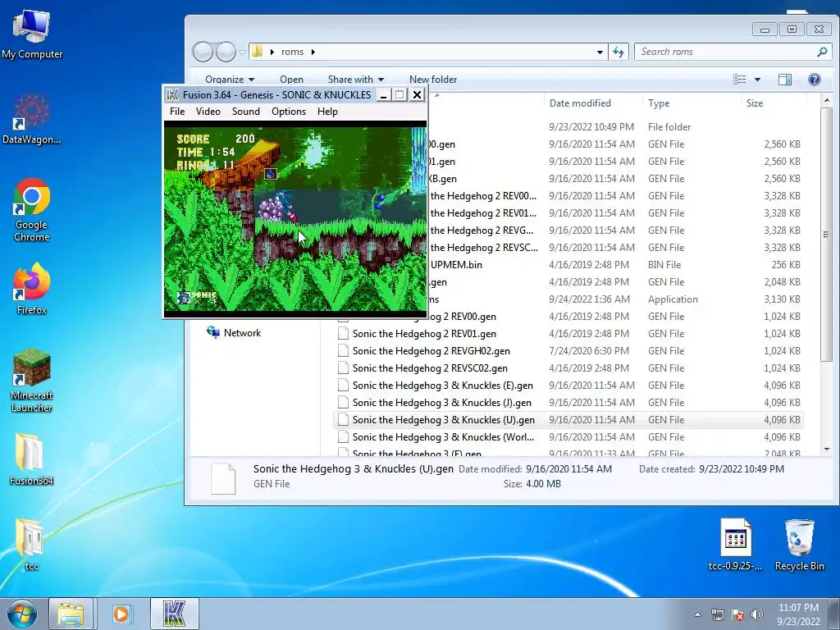Click the Explorer Back navigation button
This screenshot has width=840, height=630.
click(x=203, y=52)
